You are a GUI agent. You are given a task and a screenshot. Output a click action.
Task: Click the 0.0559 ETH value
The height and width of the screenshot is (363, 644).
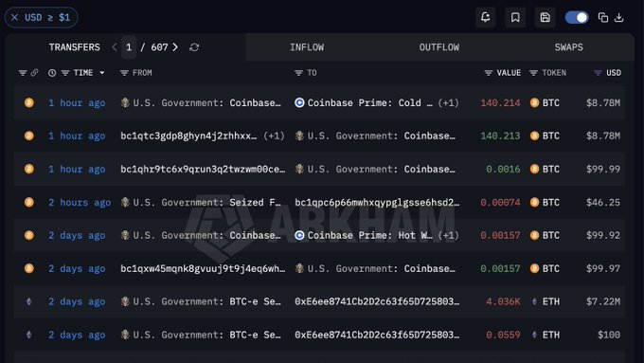503,335
